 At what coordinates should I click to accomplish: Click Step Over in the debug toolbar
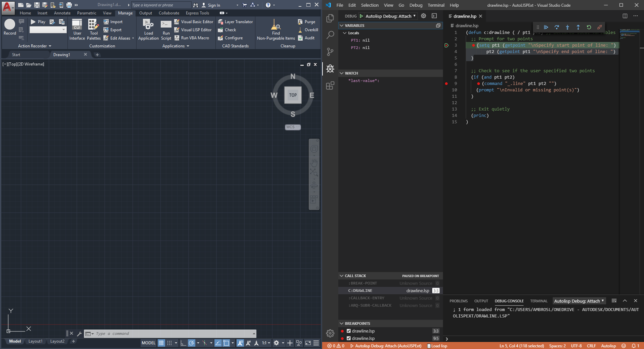tap(557, 27)
